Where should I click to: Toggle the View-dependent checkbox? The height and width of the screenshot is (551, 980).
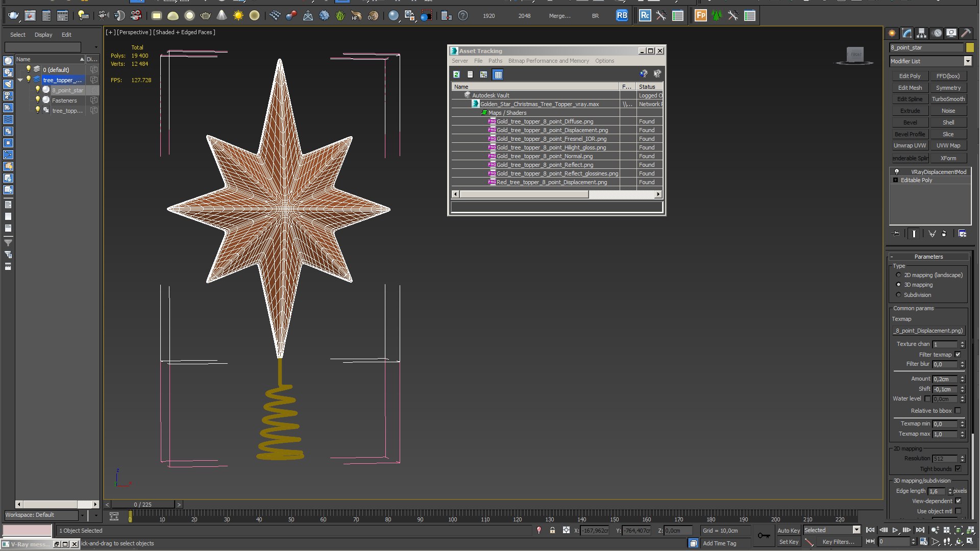(958, 501)
